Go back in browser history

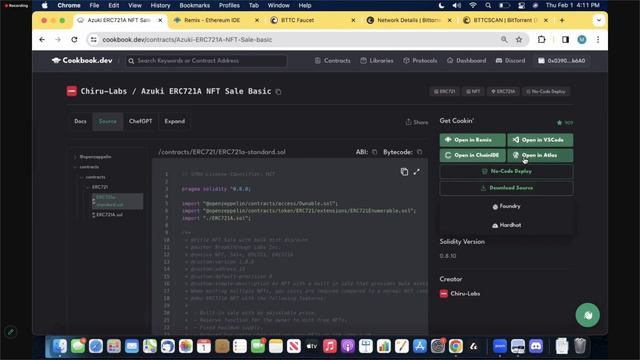click(42, 40)
